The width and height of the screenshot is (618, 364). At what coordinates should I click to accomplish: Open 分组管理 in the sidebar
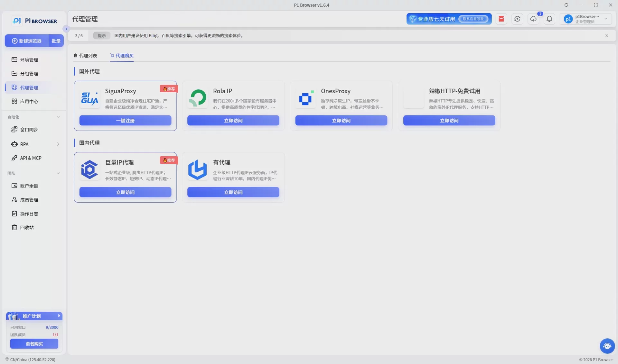pyautogui.click(x=34, y=73)
